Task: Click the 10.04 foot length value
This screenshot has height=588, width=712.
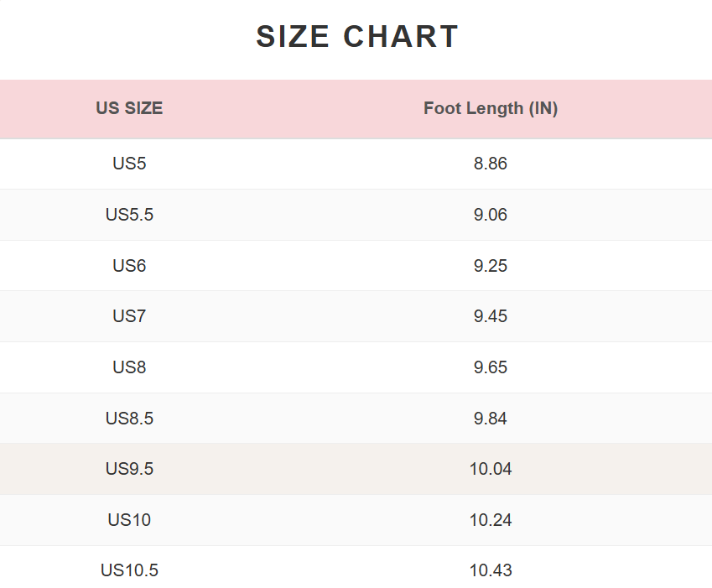Action: (x=491, y=469)
